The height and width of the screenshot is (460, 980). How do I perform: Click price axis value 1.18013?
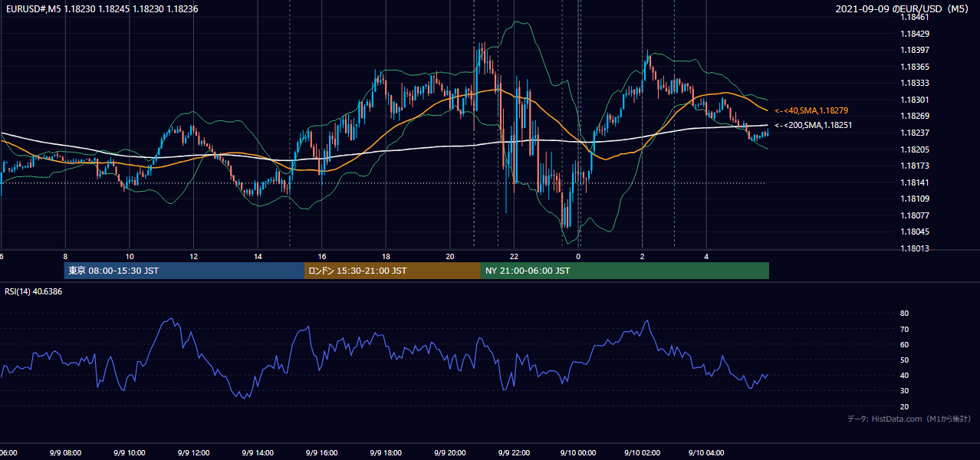coord(916,248)
